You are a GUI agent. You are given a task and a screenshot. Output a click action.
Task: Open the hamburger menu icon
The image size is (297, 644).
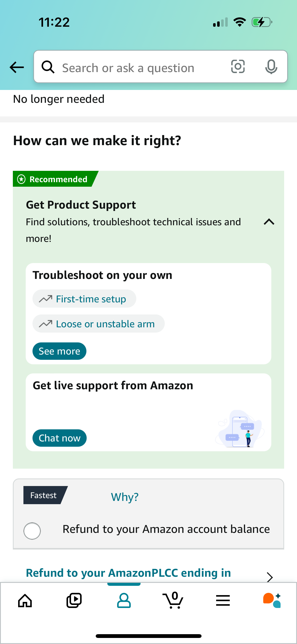coord(223,600)
